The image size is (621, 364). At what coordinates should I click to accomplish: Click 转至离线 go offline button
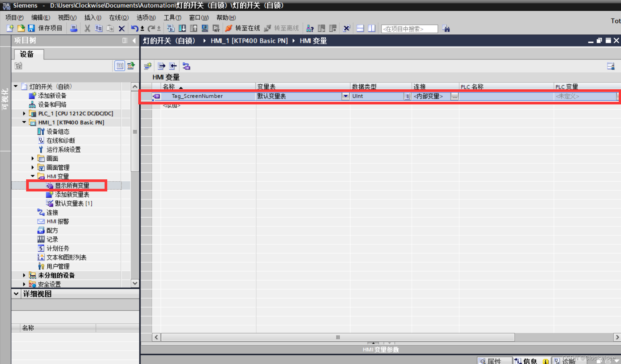[282, 28]
